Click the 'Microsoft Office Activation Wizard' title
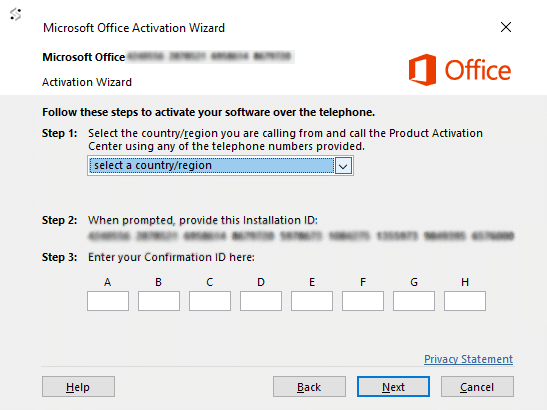Viewport: 547px width, 410px height. point(134,28)
